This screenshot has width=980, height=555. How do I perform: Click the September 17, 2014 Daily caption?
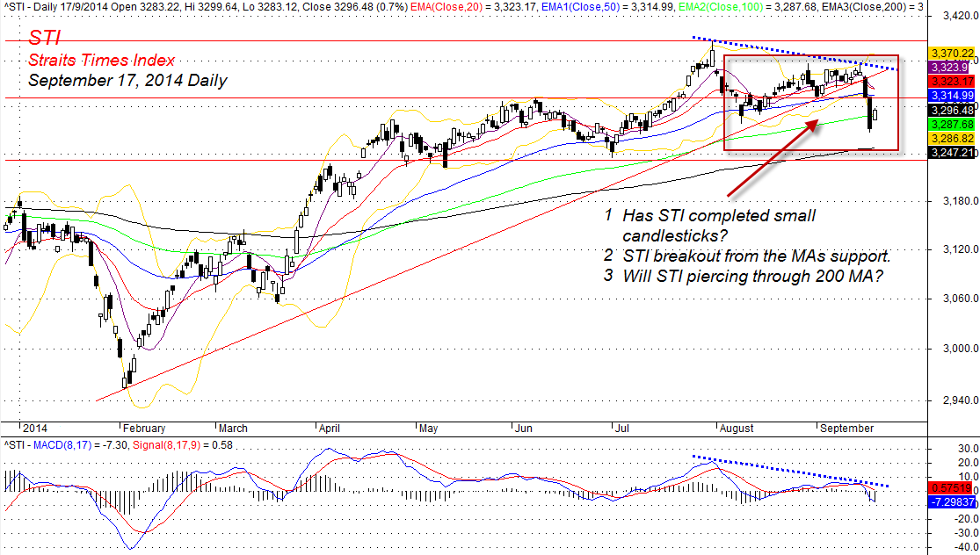coord(127,81)
